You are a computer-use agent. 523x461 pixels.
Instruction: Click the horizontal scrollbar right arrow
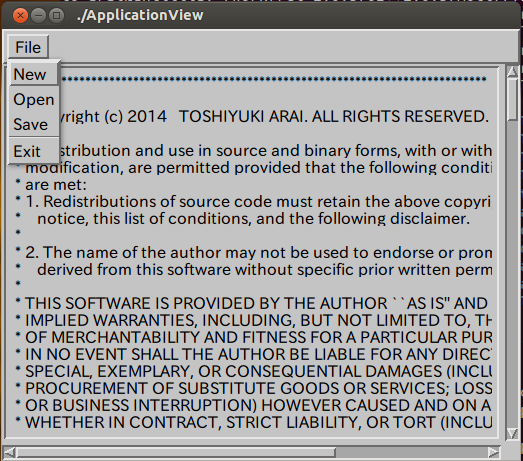click(494, 453)
